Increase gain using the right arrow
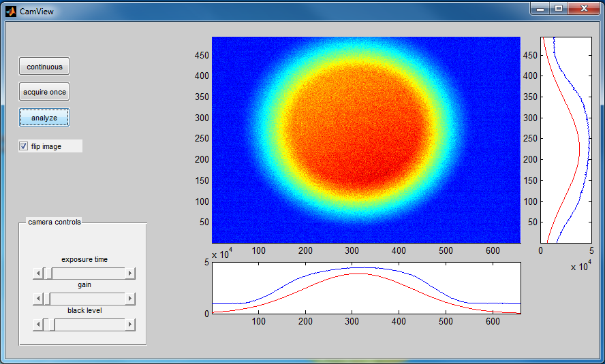605x364 pixels. (x=130, y=299)
